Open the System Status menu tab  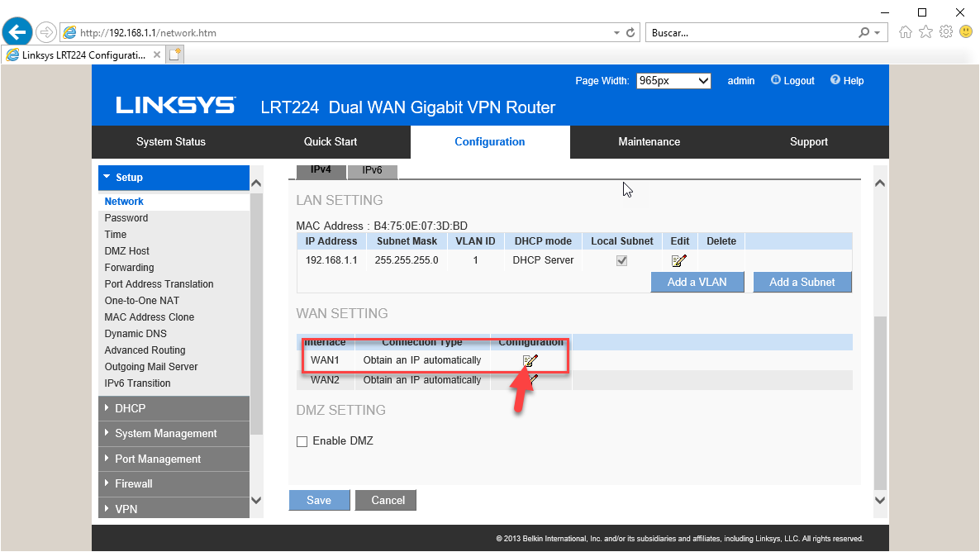pyautogui.click(x=171, y=141)
